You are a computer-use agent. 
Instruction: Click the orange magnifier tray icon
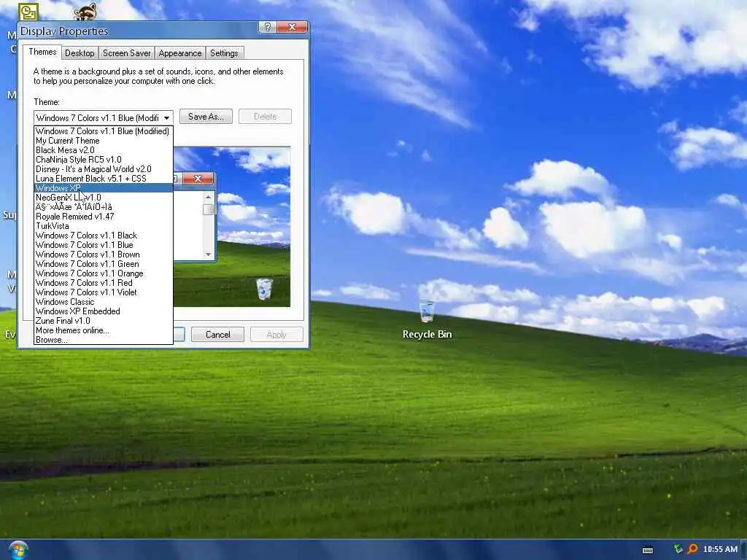(692, 549)
